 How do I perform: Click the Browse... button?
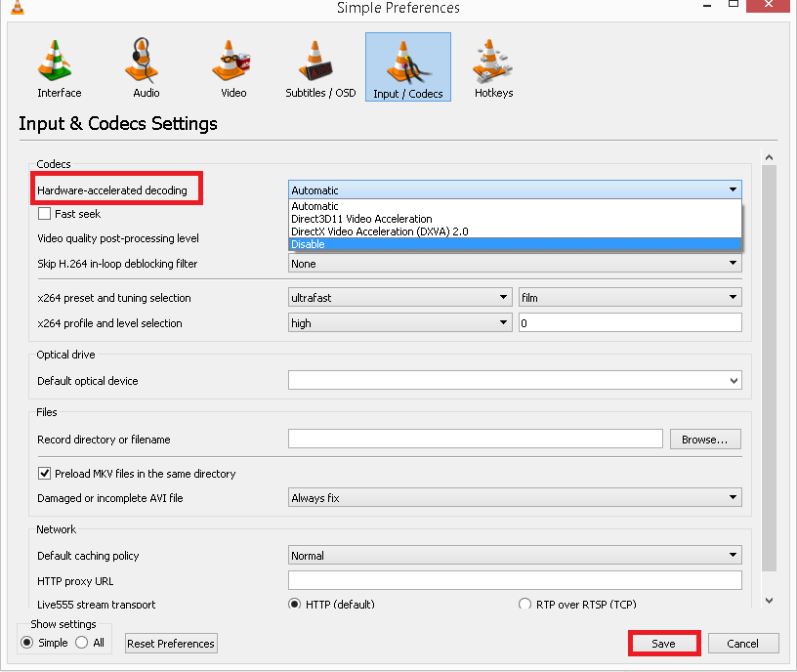click(705, 440)
